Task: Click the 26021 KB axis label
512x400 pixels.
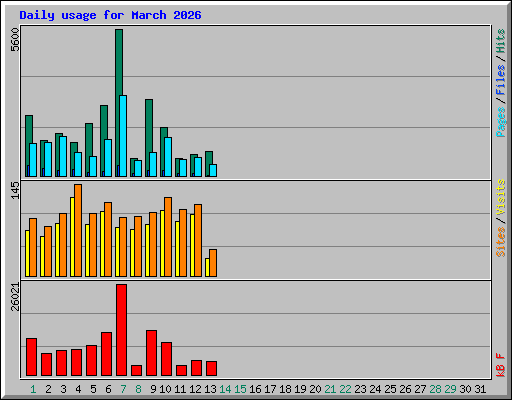Action: (15, 297)
